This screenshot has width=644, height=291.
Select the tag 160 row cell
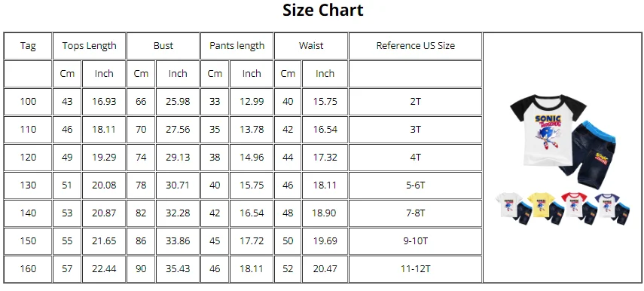(28, 269)
